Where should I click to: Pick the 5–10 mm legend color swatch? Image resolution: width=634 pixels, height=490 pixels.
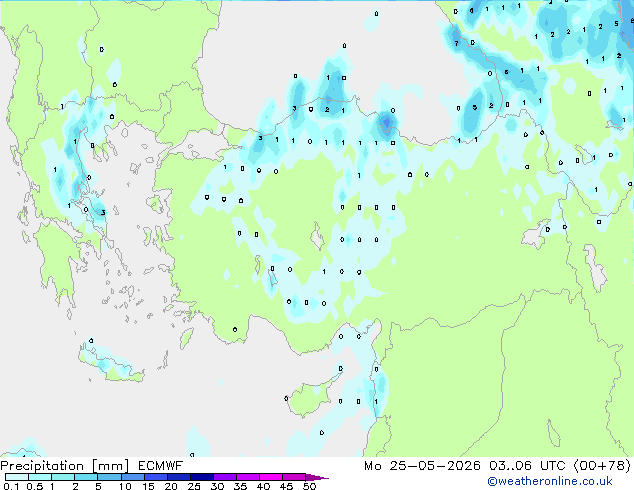click(x=110, y=477)
